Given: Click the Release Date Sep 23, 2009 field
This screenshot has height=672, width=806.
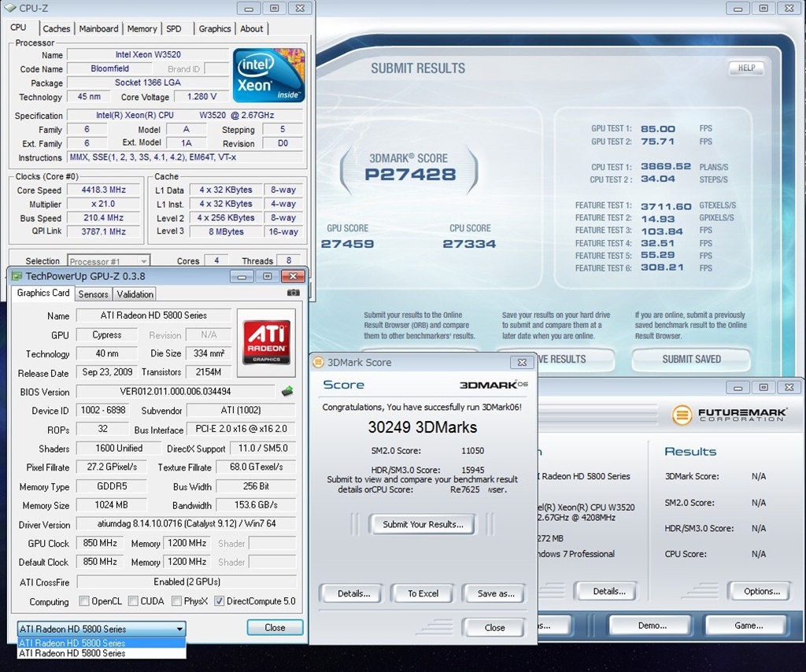Looking at the screenshot, I should coord(107,372).
